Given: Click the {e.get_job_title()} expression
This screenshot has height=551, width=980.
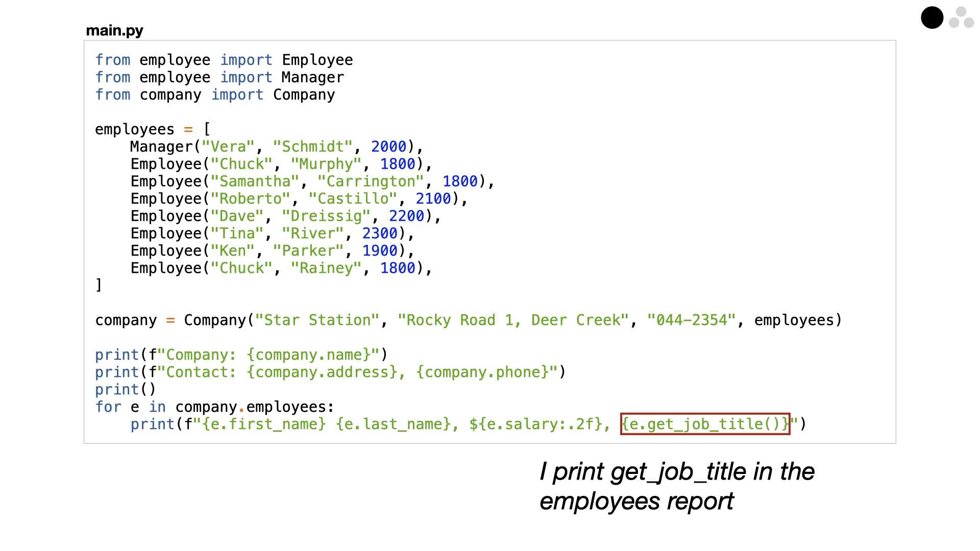Looking at the screenshot, I should [x=705, y=424].
